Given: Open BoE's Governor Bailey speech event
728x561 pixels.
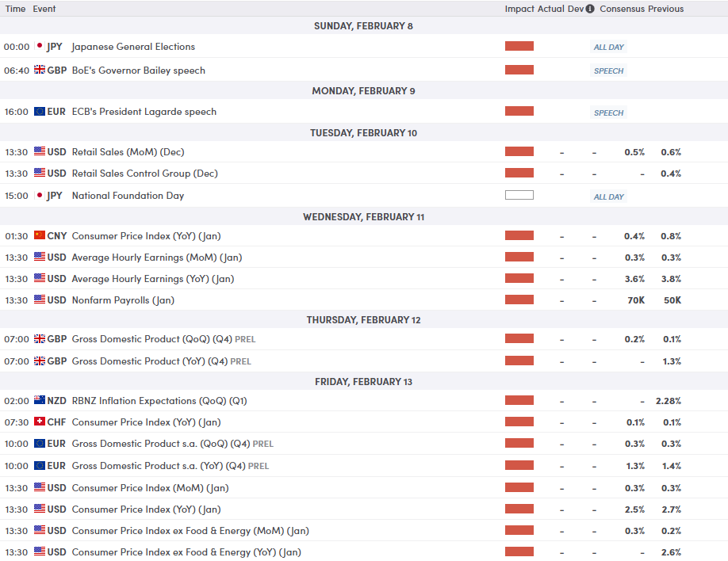Looking at the screenshot, I should 138,70.
